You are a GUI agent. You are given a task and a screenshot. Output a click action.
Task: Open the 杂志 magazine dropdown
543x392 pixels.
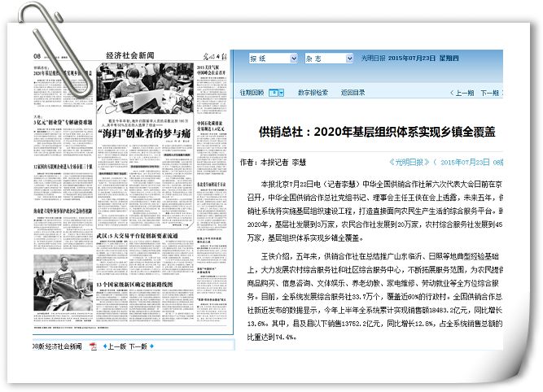point(329,58)
